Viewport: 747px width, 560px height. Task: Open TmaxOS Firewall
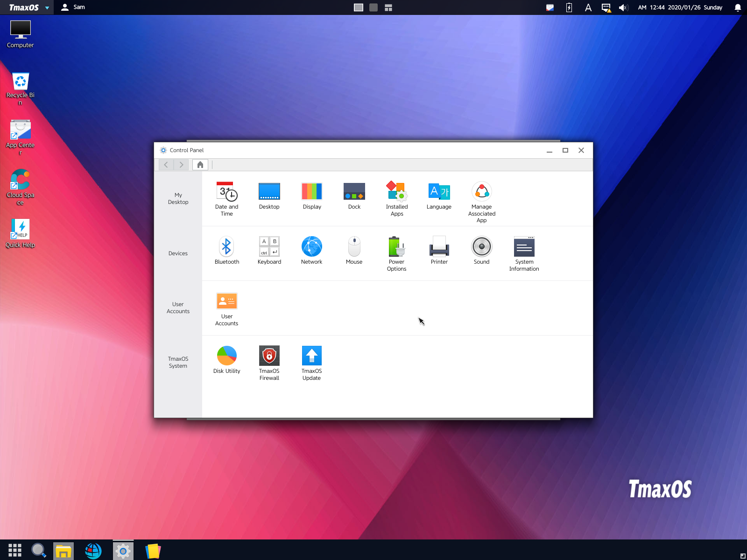(x=269, y=363)
